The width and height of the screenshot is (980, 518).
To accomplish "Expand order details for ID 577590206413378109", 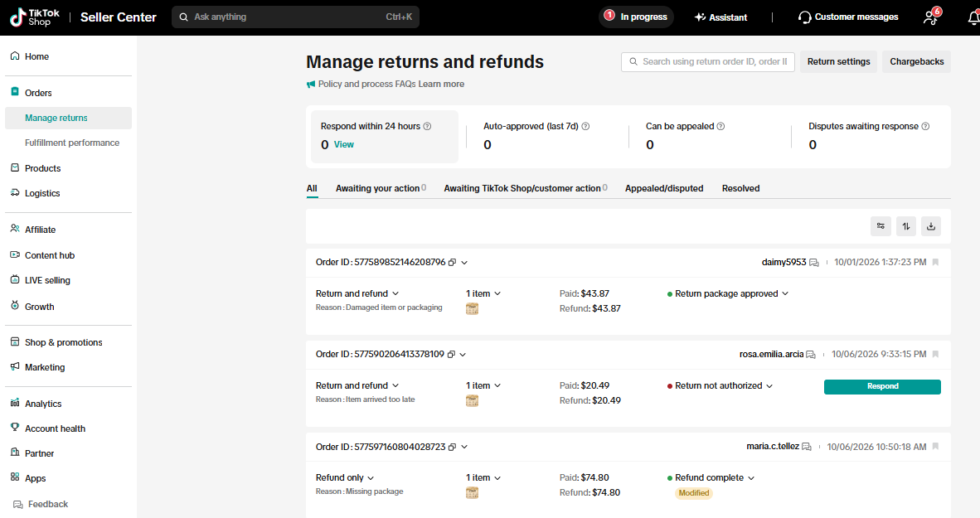I will (x=463, y=354).
